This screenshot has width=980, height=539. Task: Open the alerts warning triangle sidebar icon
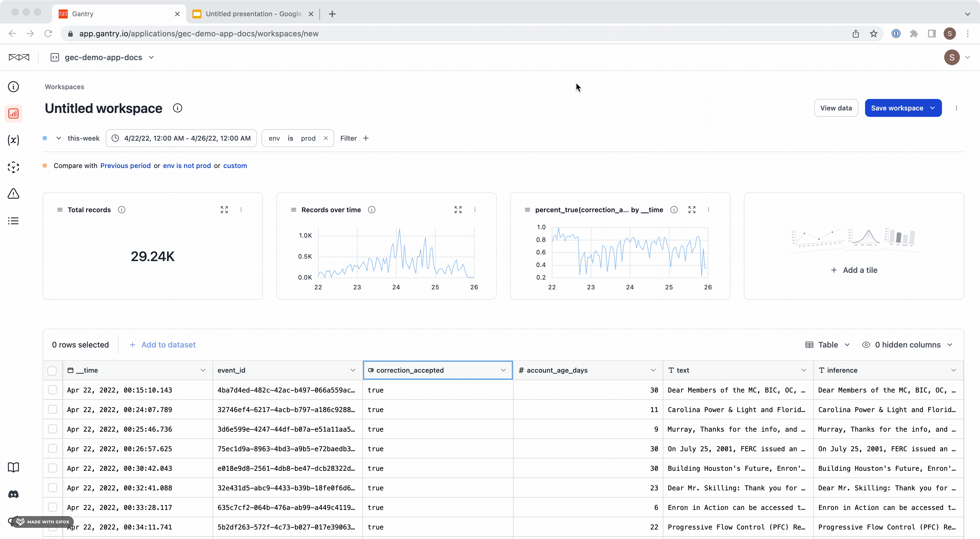13,194
